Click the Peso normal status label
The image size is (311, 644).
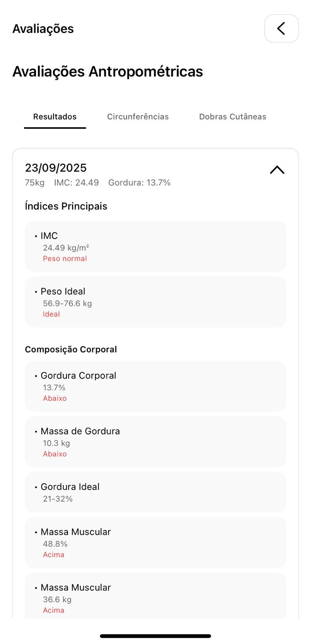(x=65, y=258)
